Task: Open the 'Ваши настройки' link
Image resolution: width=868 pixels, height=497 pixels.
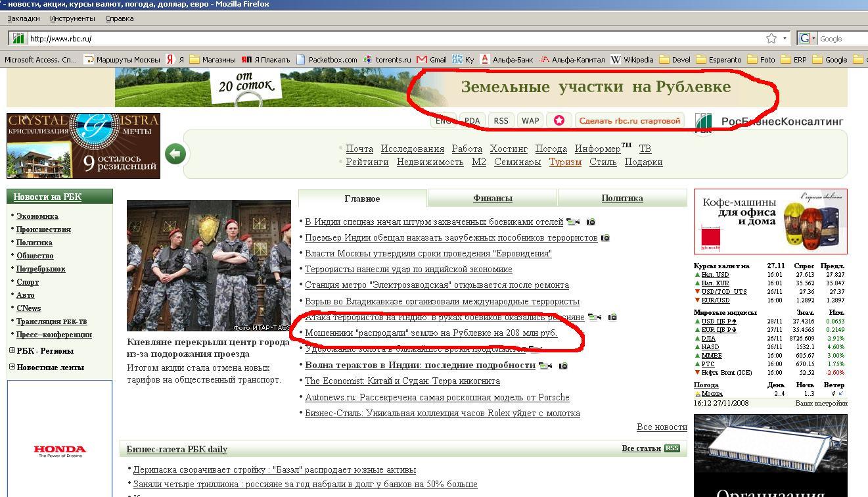Action: pyautogui.click(x=821, y=403)
